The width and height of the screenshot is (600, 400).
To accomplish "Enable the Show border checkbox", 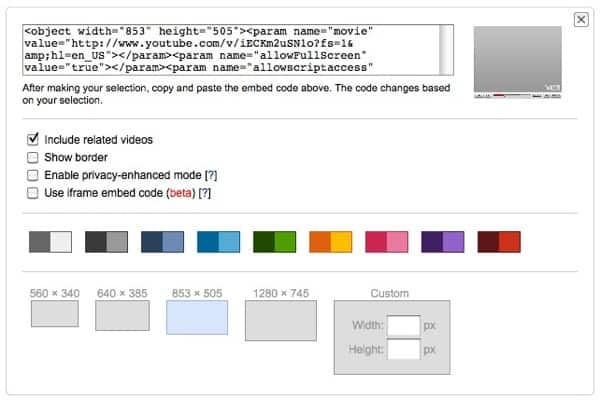I will (x=33, y=157).
